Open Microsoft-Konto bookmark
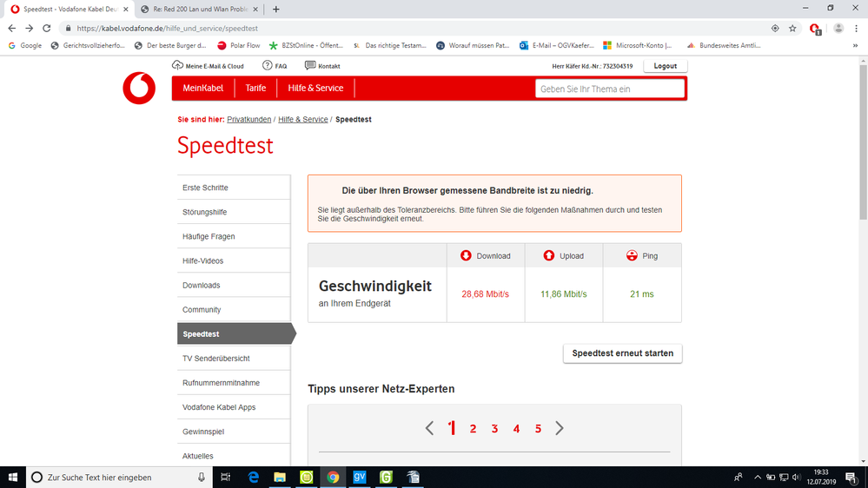 637,45
